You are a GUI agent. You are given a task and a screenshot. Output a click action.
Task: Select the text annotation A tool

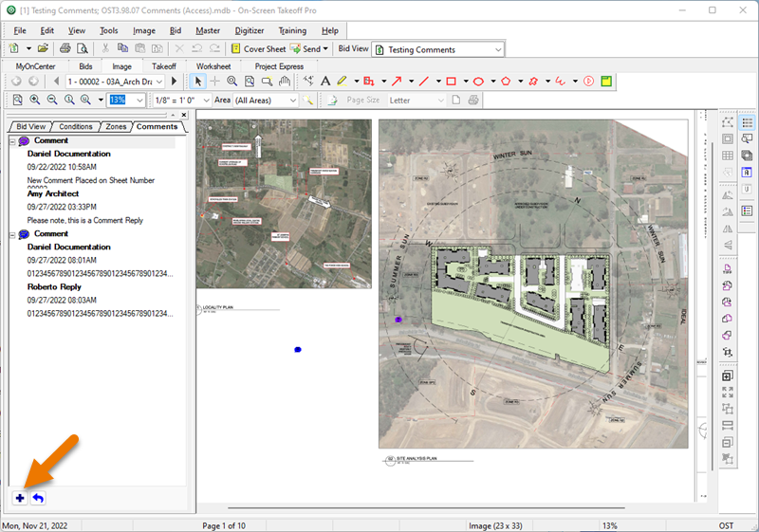pos(325,82)
